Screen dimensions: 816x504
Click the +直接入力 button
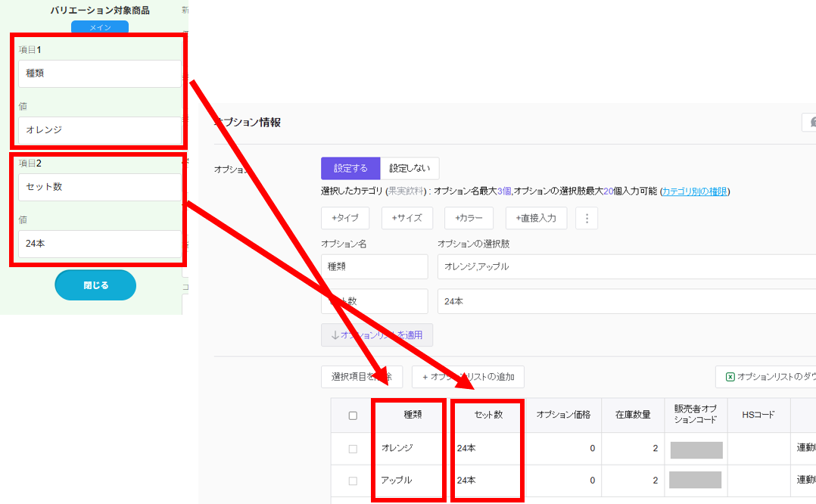537,218
